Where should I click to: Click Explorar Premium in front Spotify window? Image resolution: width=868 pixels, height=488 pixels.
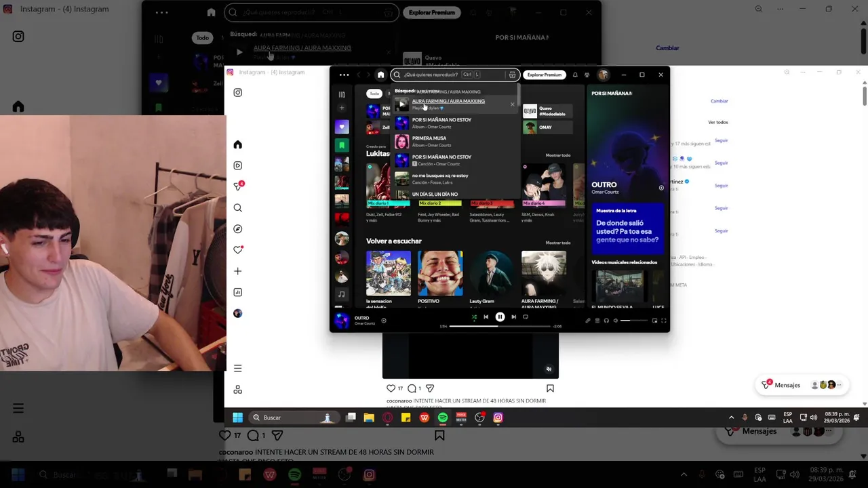(545, 75)
